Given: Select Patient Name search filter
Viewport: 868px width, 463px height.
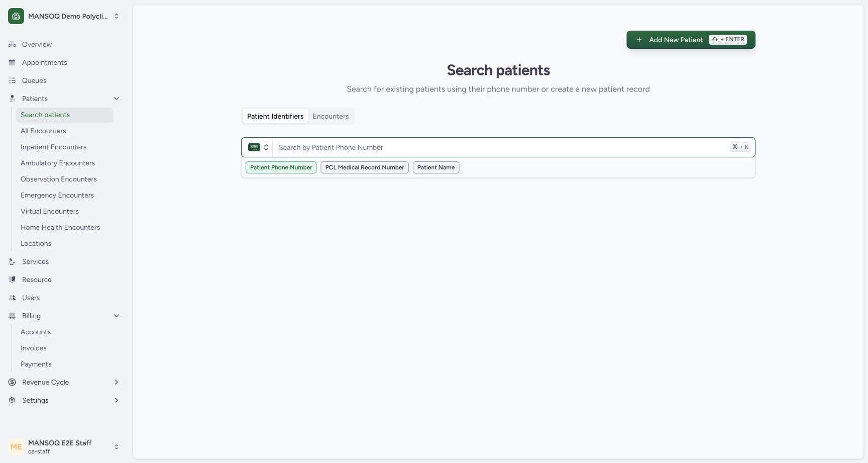Looking at the screenshot, I should click(x=436, y=167).
